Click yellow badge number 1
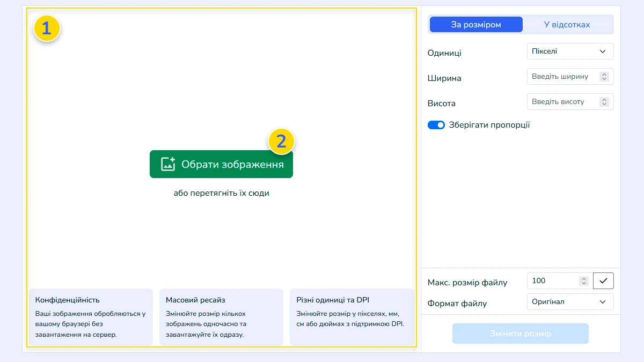Screen dimensions: 644x362 point(47,28)
